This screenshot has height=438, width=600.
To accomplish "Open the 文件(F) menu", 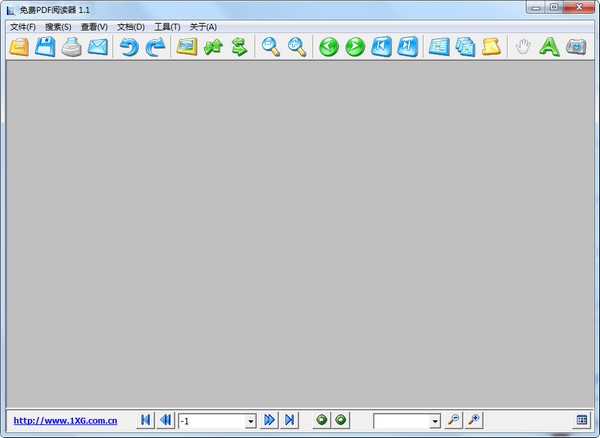I will click(23, 26).
